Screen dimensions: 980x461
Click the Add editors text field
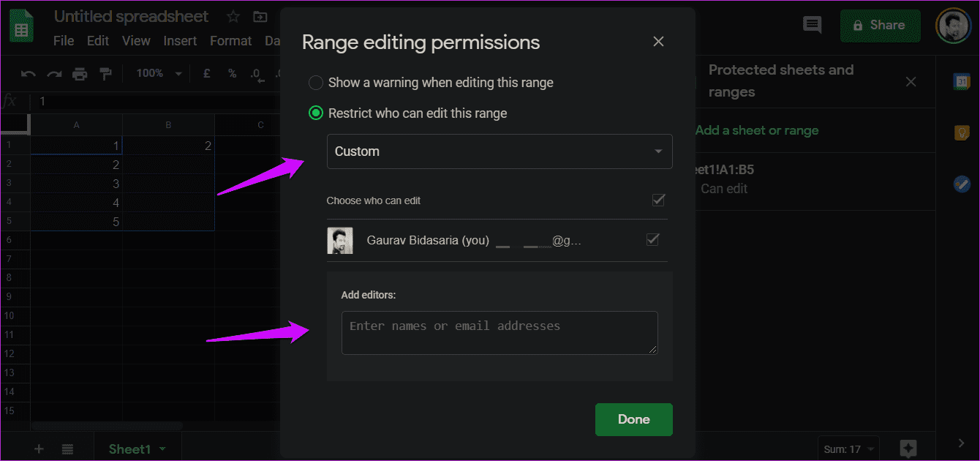pos(500,333)
